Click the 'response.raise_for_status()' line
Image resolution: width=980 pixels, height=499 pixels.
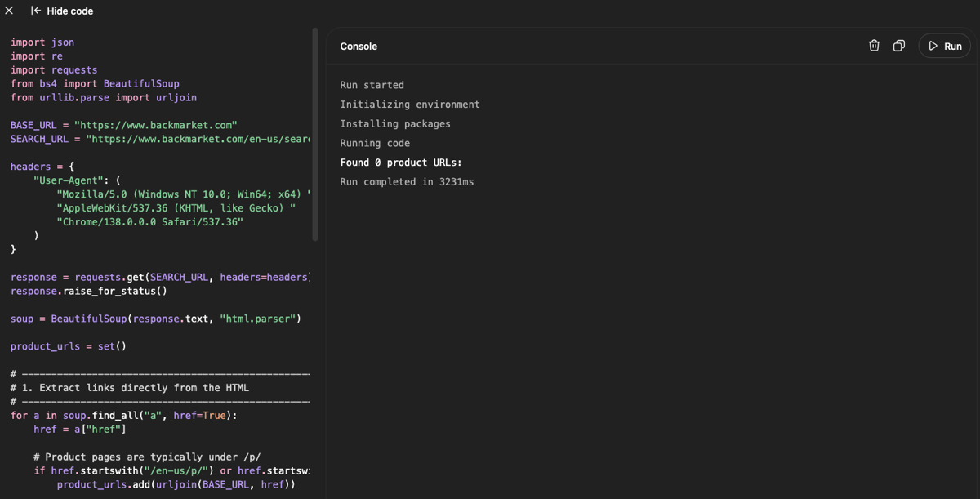[89, 292]
